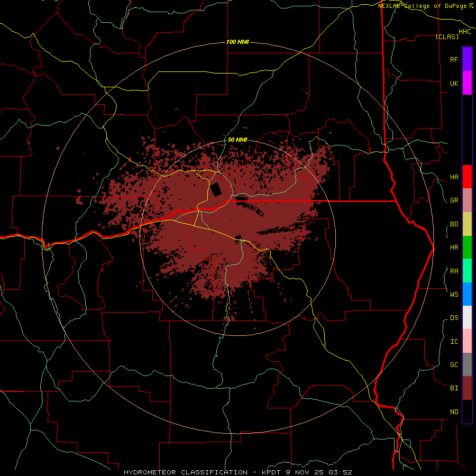Click the 50 NMI range ring label
Image resolution: width=476 pixels, height=476 pixels.
(x=237, y=140)
